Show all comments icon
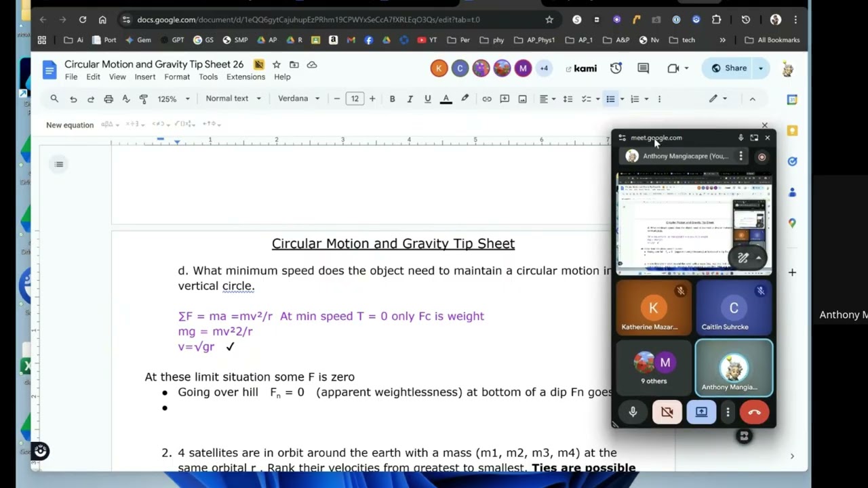Image resolution: width=868 pixels, height=488 pixels. (643, 68)
